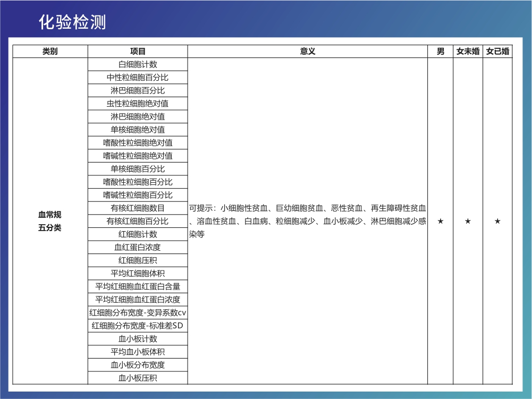This screenshot has height=399, width=532.
Task: Select the 类别 column header
Action: pyautogui.click(x=50, y=51)
